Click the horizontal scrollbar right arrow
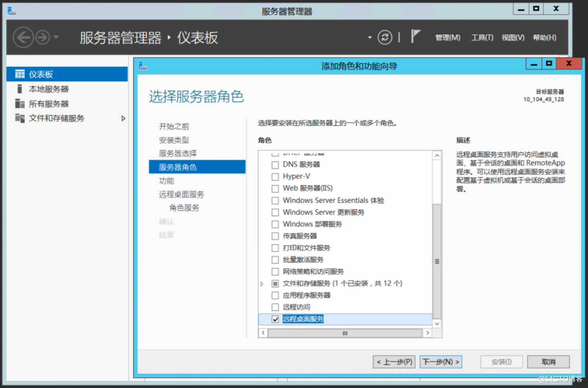 tap(428, 333)
